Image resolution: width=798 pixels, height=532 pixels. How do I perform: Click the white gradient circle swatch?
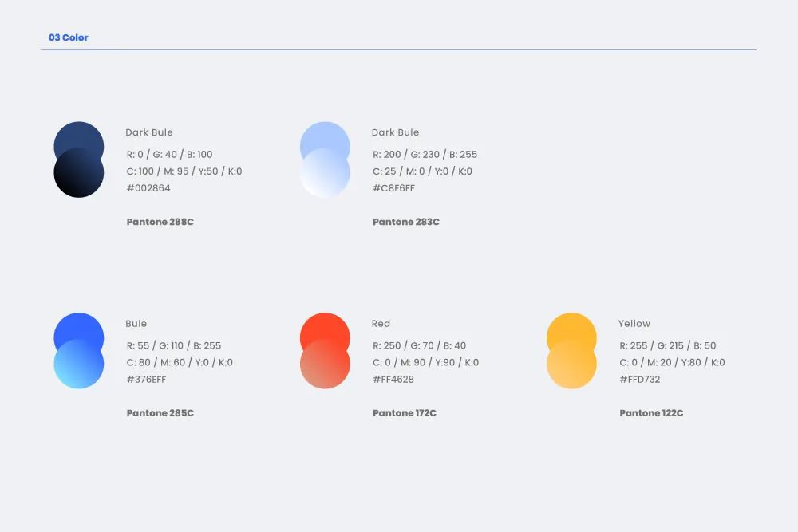click(325, 177)
